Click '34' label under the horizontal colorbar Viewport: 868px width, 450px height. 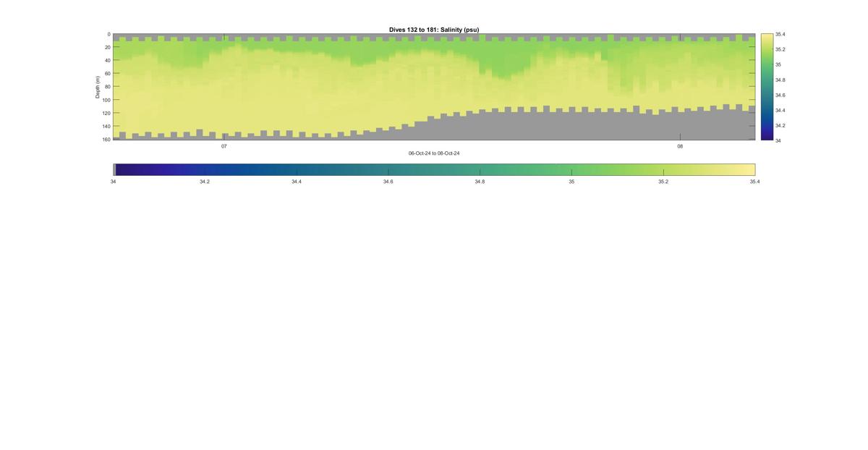click(114, 182)
